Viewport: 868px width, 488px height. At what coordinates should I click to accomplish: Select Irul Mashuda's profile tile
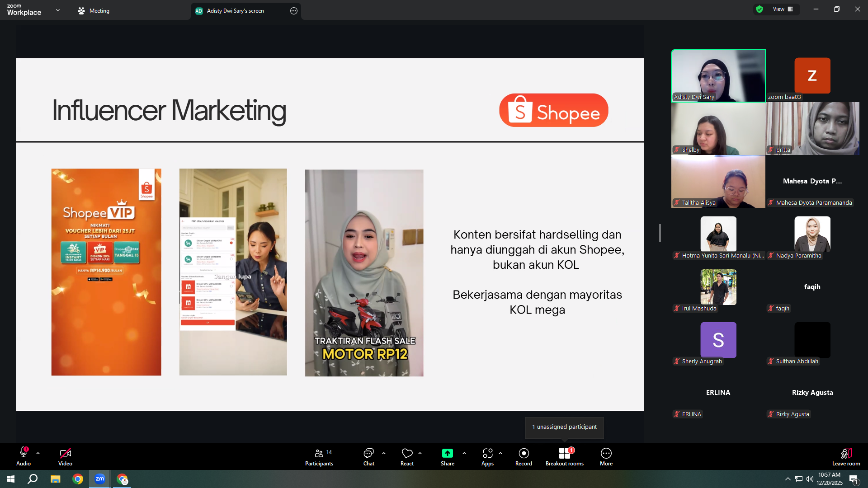(x=718, y=287)
